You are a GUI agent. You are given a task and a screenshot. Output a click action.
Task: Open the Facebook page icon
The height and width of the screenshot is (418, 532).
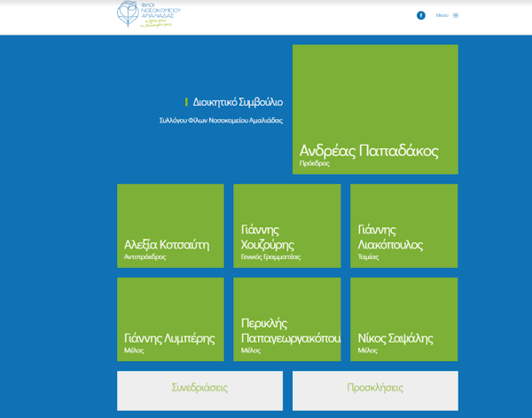click(421, 15)
